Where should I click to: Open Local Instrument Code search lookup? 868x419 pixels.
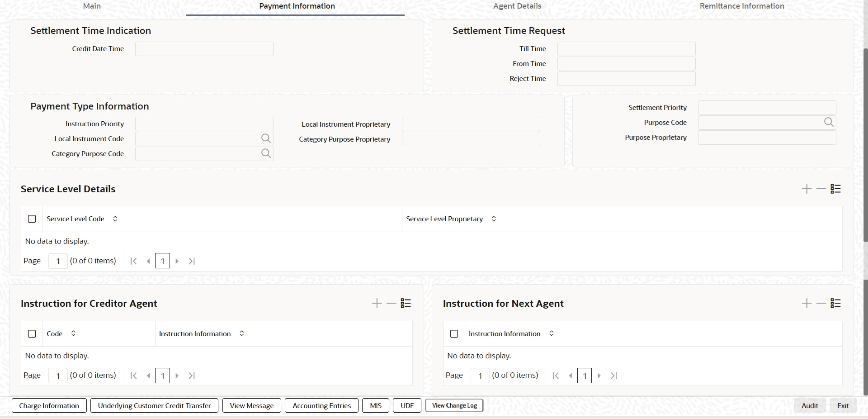tap(266, 138)
